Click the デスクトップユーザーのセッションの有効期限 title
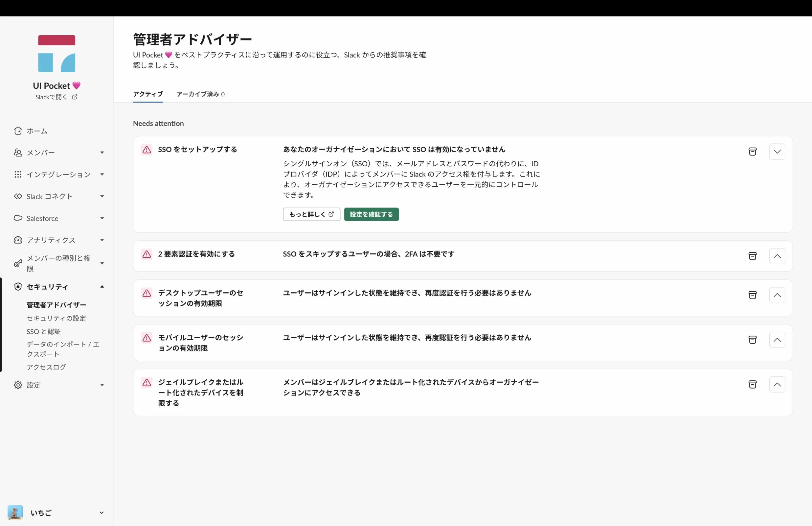Image resolution: width=812 pixels, height=526 pixels. click(x=201, y=298)
